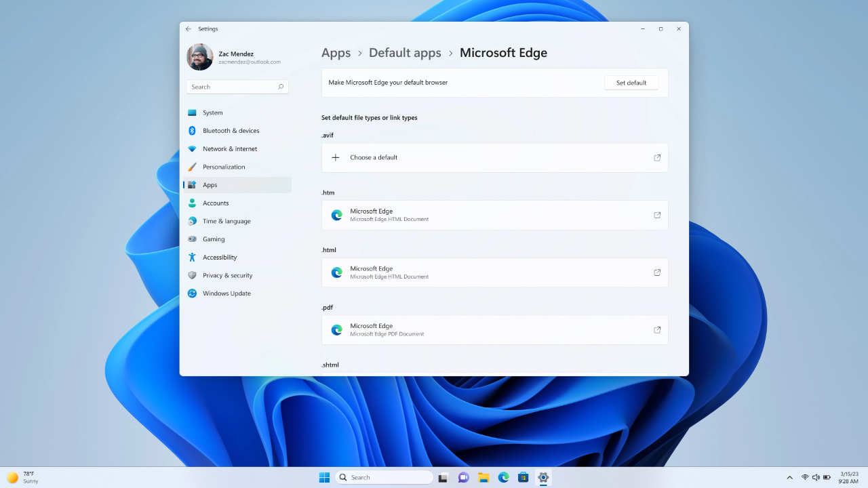The image size is (868, 488).
Task: Open Personalization settings
Action: [x=237, y=167]
